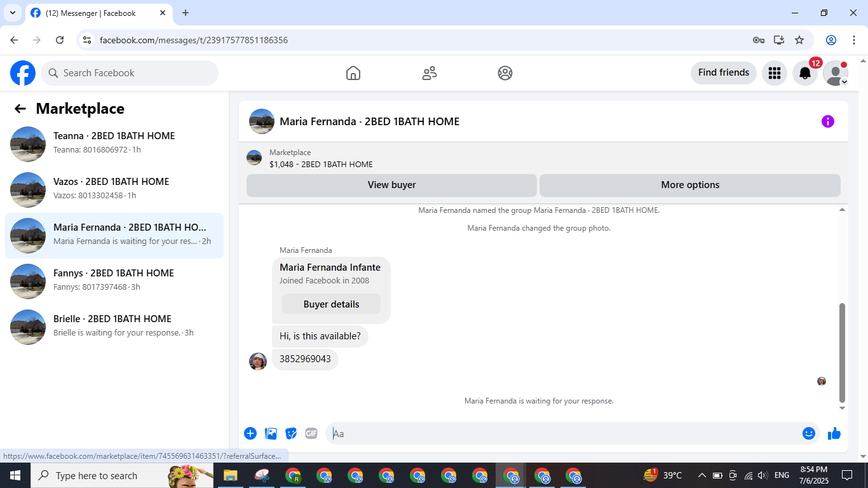Select the Messenger | Facebook tab
The height and width of the screenshot is (488, 868).
(x=98, y=13)
